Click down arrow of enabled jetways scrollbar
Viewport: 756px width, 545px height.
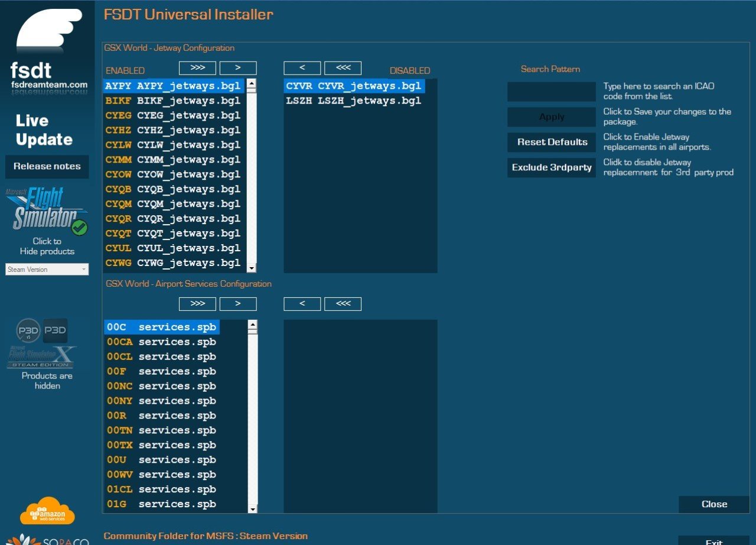(252, 268)
